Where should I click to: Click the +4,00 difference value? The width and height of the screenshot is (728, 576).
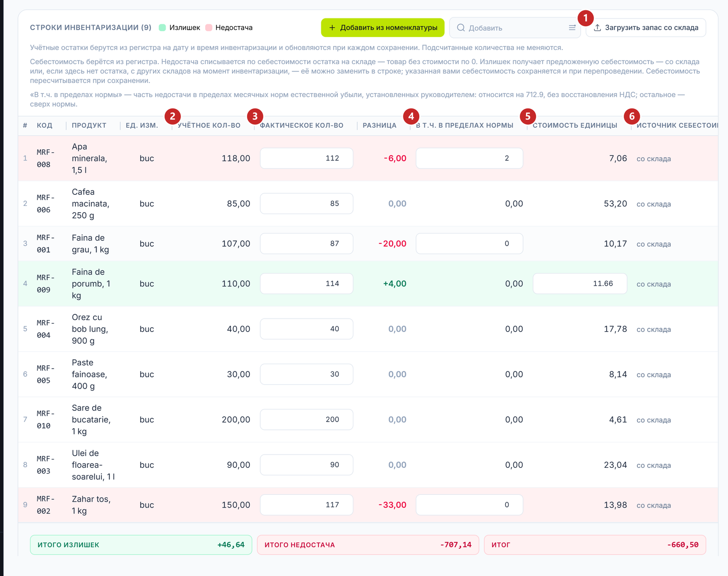point(395,284)
